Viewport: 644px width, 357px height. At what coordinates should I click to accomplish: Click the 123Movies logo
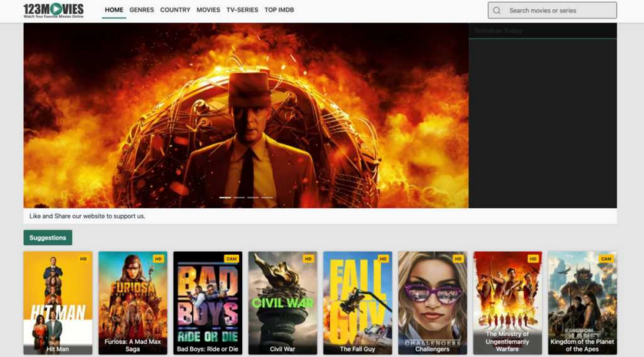click(54, 11)
